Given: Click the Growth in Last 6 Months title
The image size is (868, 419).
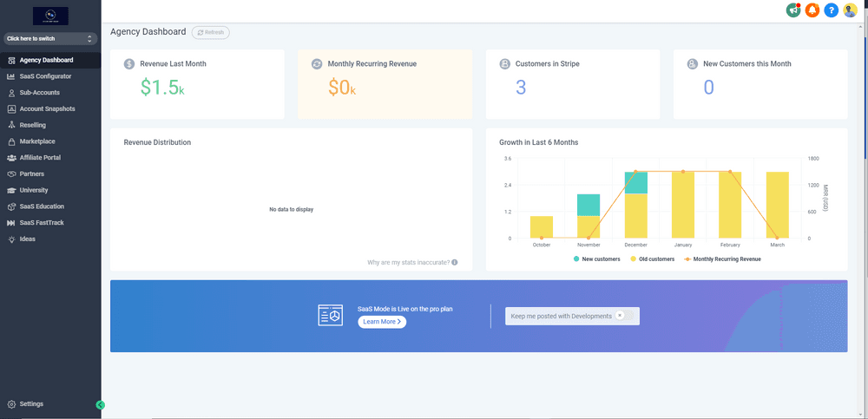Looking at the screenshot, I should coord(539,142).
